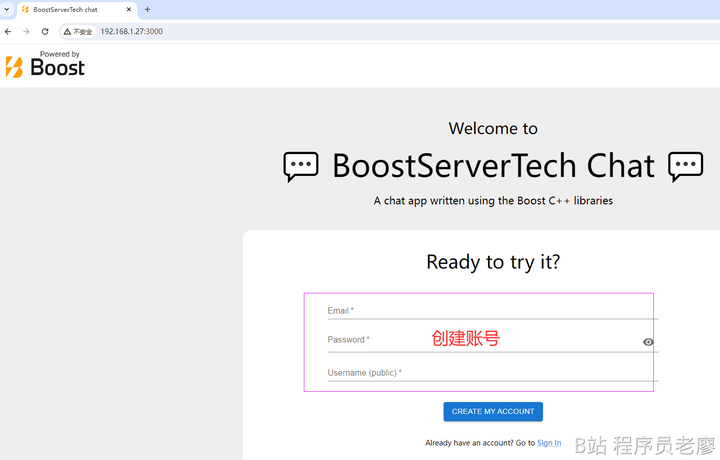Click the browser forward arrow
The image size is (720, 460).
(26, 32)
